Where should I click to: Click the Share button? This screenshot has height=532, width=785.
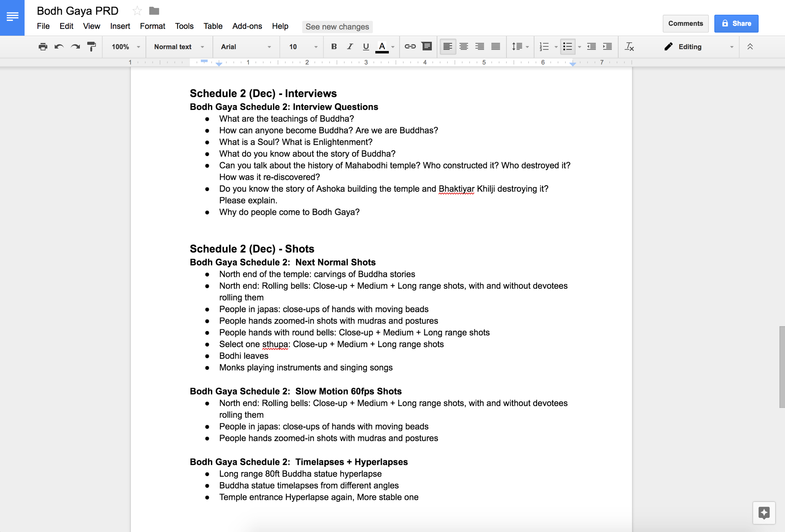736,23
